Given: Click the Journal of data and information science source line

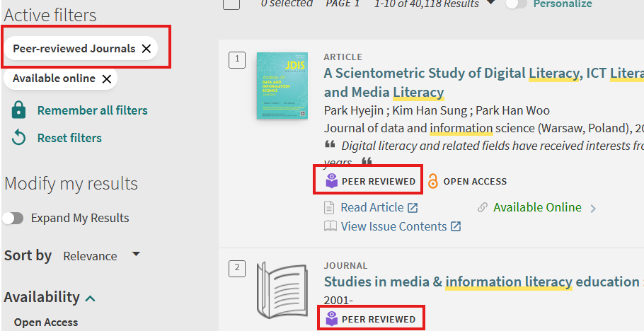Looking at the screenshot, I should 484,128.
